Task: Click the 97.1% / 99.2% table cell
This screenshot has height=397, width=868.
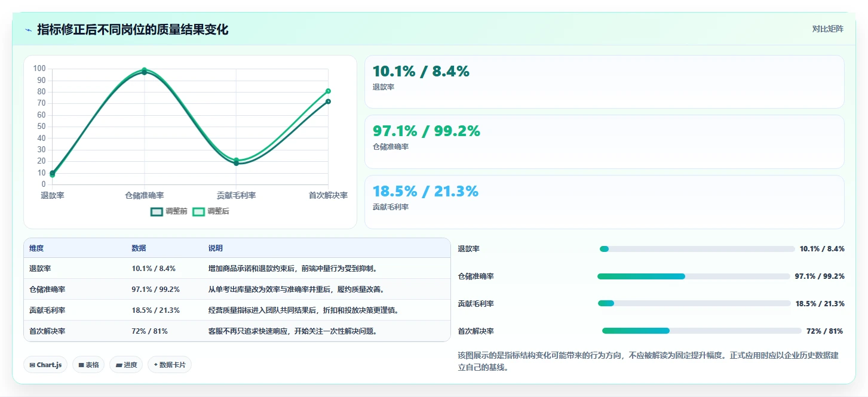Action: pos(155,290)
